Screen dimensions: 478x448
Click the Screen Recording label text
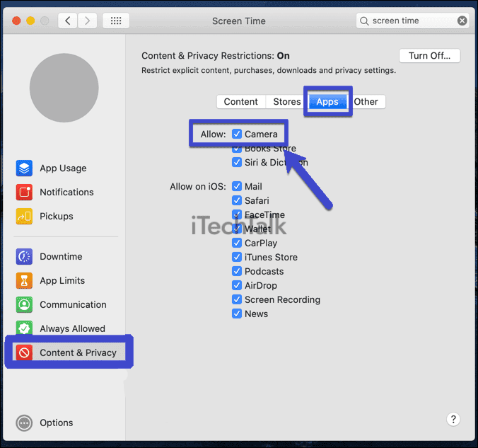click(282, 299)
